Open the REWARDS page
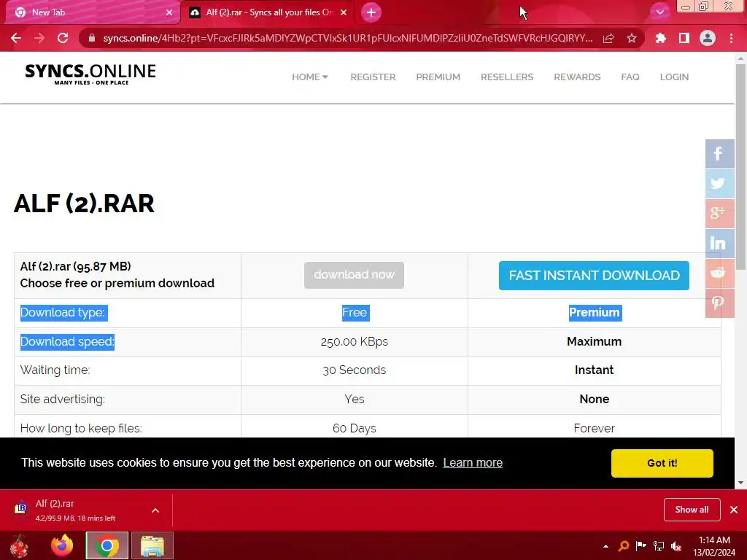The height and width of the screenshot is (560, 747). 577,77
